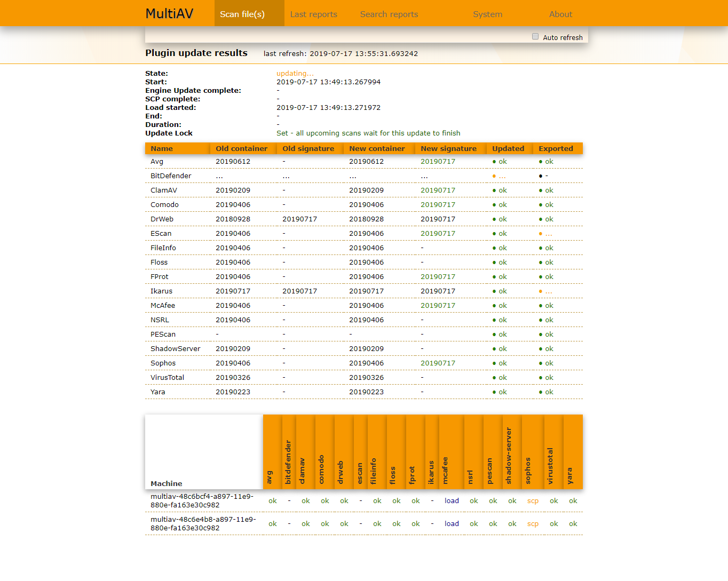The width and height of the screenshot is (728, 581).
Task: Click Load started time 13:49:13.271972
Action: pyautogui.click(x=328, y=108)
